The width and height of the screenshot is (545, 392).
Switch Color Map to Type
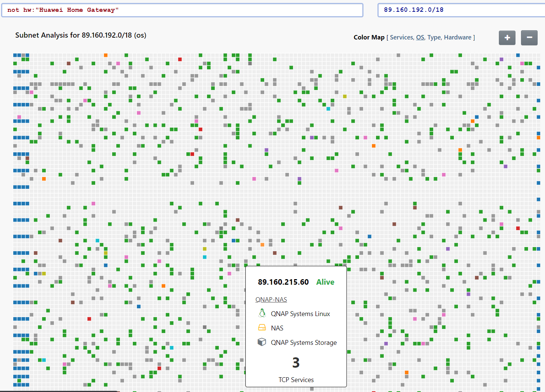click(434, 37)
